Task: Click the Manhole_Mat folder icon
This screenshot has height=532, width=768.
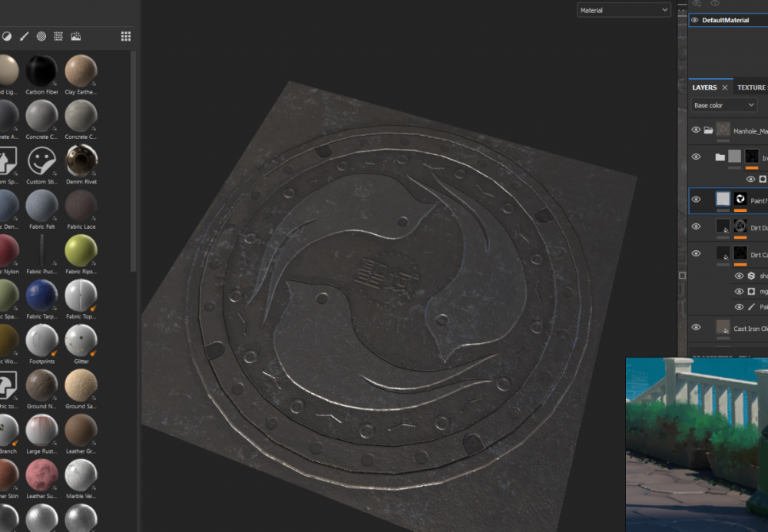Action: 708,131
